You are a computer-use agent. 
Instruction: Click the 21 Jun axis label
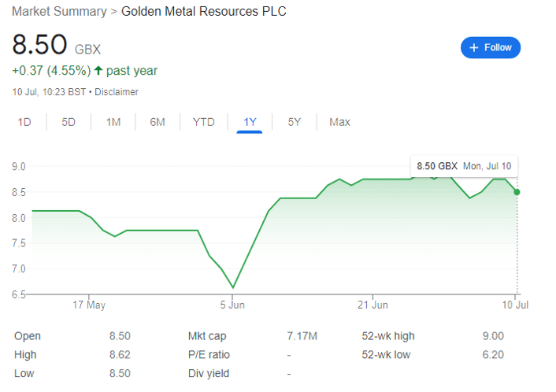click(373, 305)
